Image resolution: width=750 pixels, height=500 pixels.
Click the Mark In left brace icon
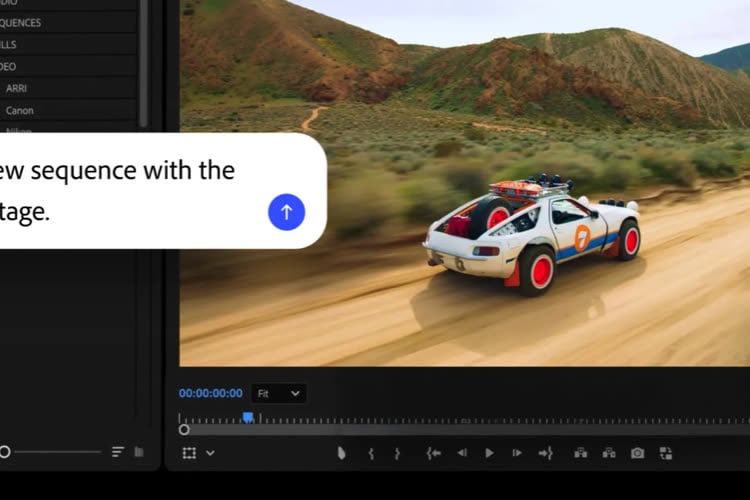pyautogui.click(x=371, y=453)
